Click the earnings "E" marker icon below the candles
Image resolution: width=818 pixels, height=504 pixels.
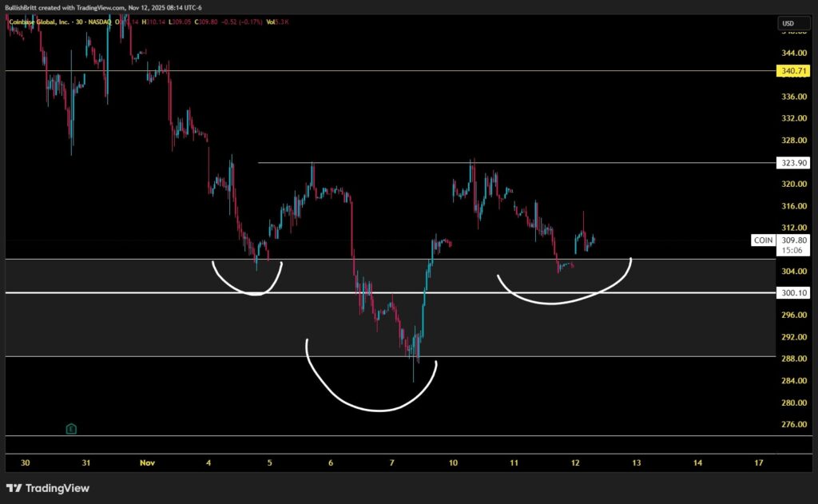coord(71,429)
